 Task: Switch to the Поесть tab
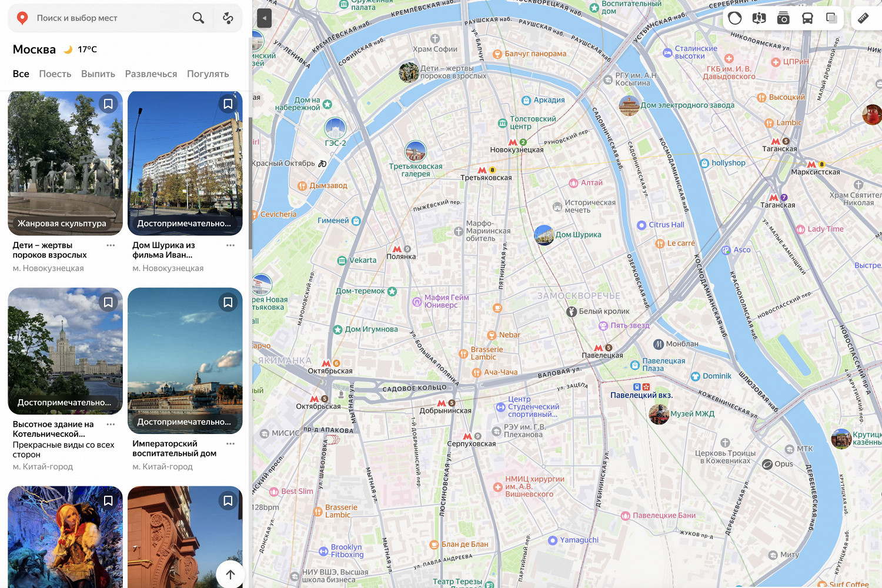(x=55, y=74)
